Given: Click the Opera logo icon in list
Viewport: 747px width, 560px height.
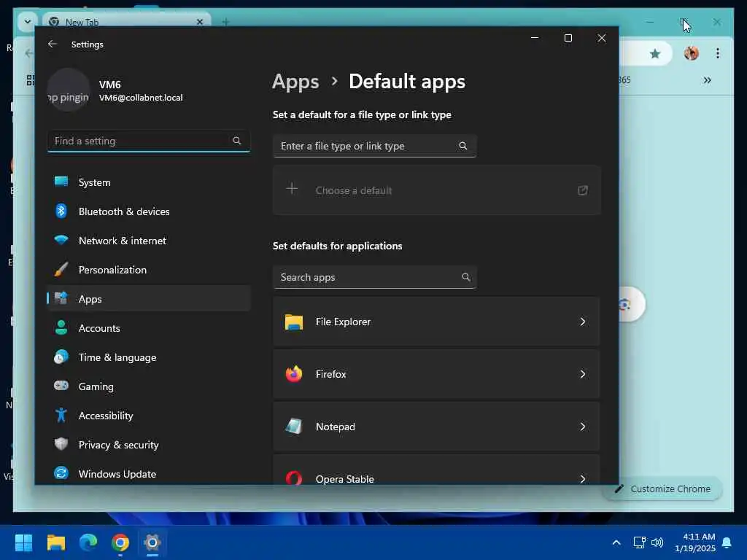Looking at the screenshot, I should click(x=294, y=478).
